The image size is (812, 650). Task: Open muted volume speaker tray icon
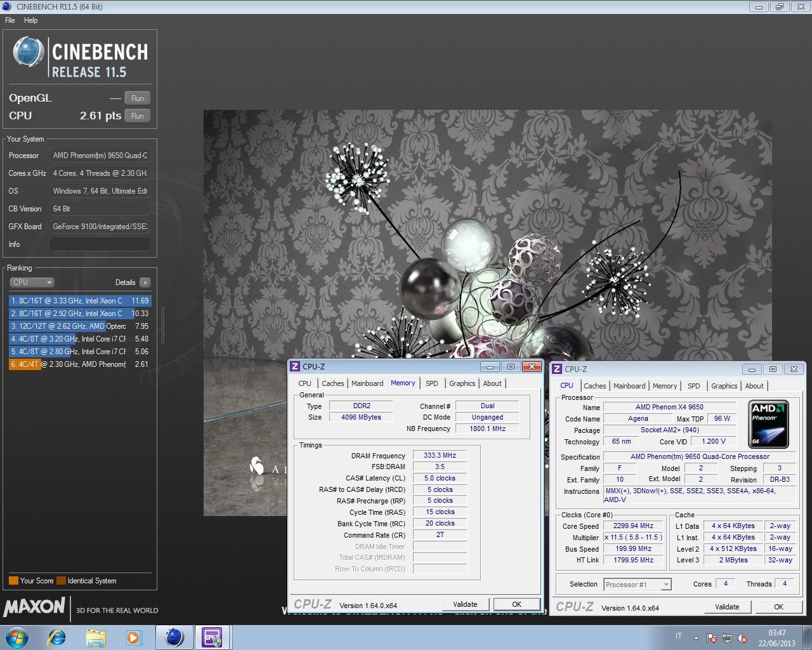coord(742,638)
